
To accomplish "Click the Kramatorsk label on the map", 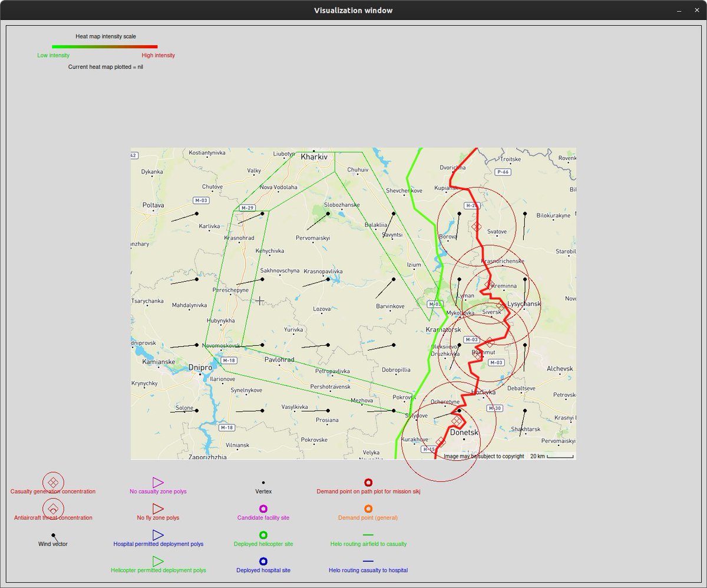I will click(x=442, y=329).
